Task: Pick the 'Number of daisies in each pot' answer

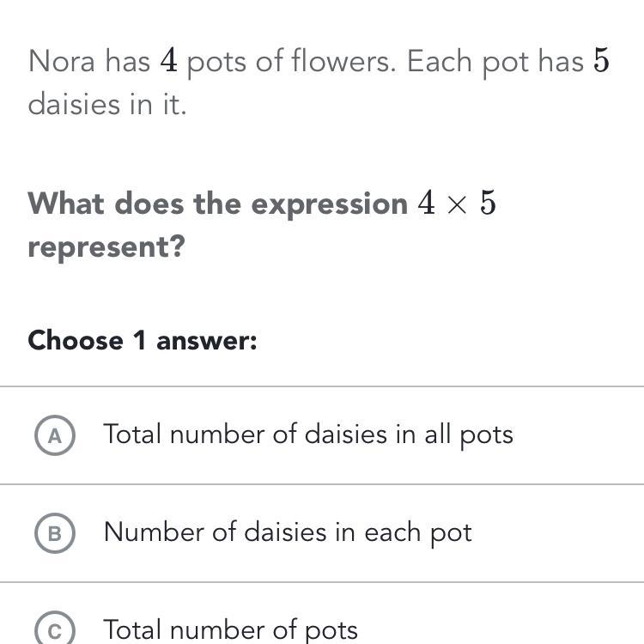Action: pyautogui.click(x=288, y=532)
